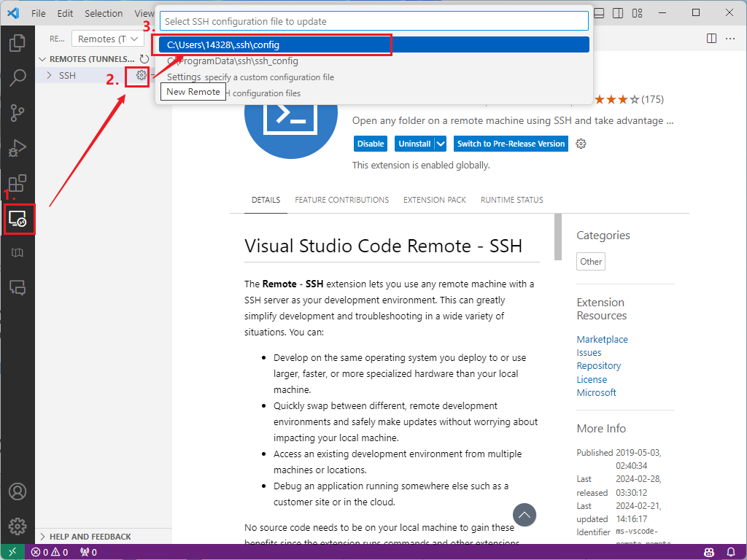Open the Edit menu
The width and height of the screenshot is (747, 560).
pyautogui.click(x=65, y=13)
